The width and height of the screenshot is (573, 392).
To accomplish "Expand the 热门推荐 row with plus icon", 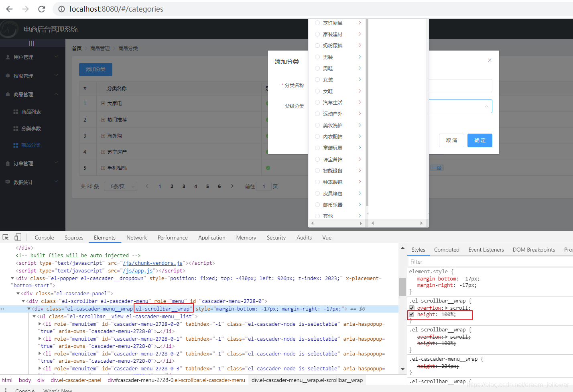I will (103, 120).
